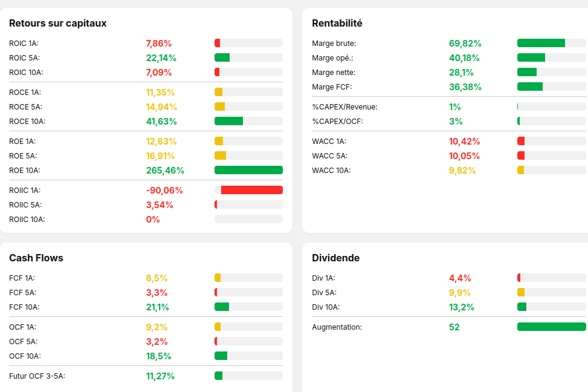Image resolution: width=588 pixels, height=392 pixels.
Task: Click the ROIIC 1A value -90,06%
Action: click(x=164, y=190)
